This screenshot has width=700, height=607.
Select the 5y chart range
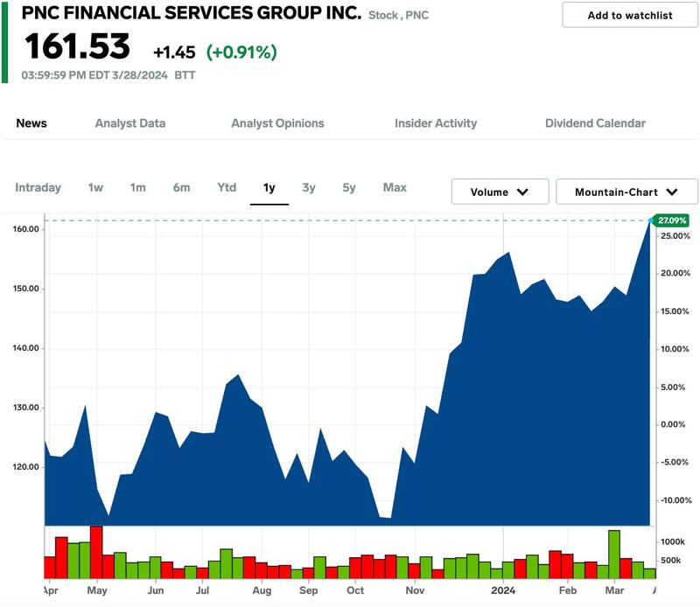[349, 187]
